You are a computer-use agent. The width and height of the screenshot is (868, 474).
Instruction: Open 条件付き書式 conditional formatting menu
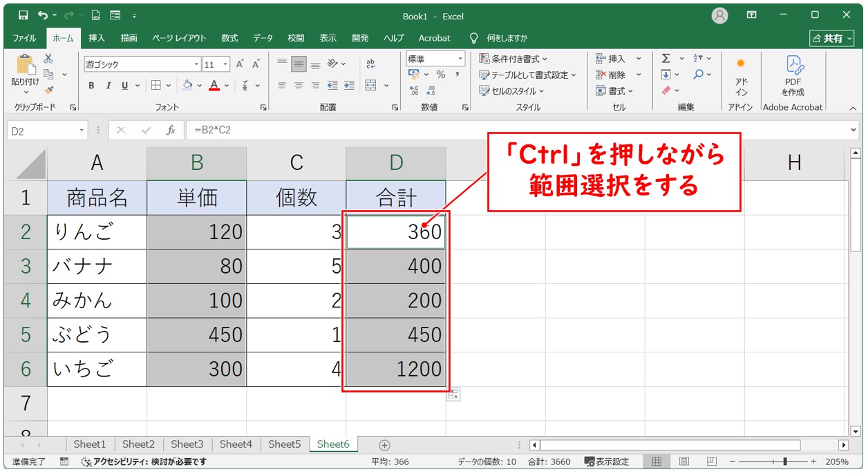point(513,59)
